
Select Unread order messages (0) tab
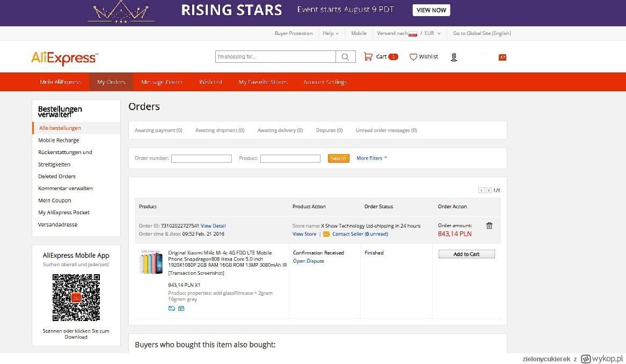click(387, 130)
